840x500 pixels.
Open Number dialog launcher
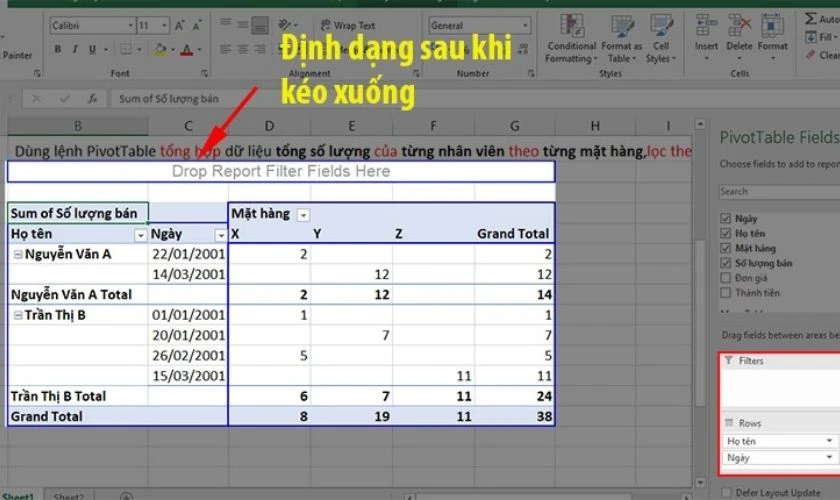click(x=531, y=73)
